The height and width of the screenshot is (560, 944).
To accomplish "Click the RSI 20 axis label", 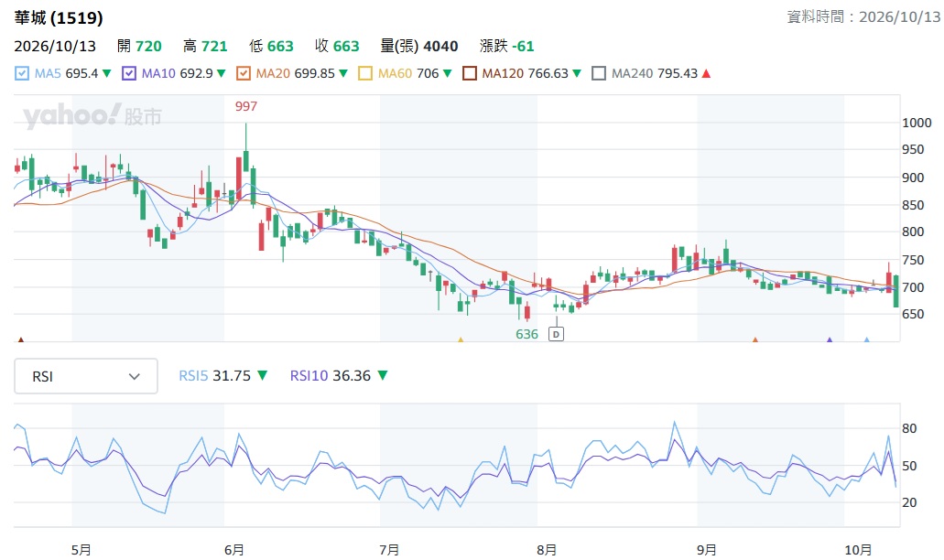I will click(x=909, y=502).
